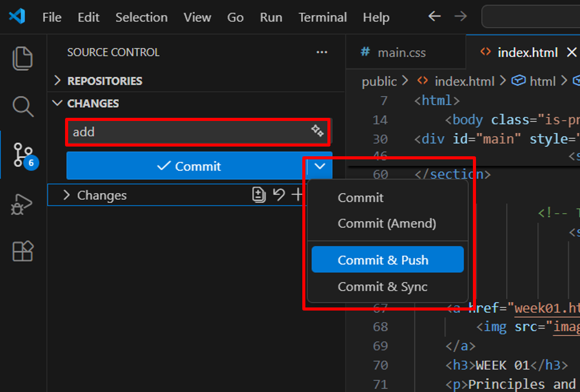This screenshot has height=392, width=580.
Task: Open the Extensions view icon
Action: tap(23, 251)
